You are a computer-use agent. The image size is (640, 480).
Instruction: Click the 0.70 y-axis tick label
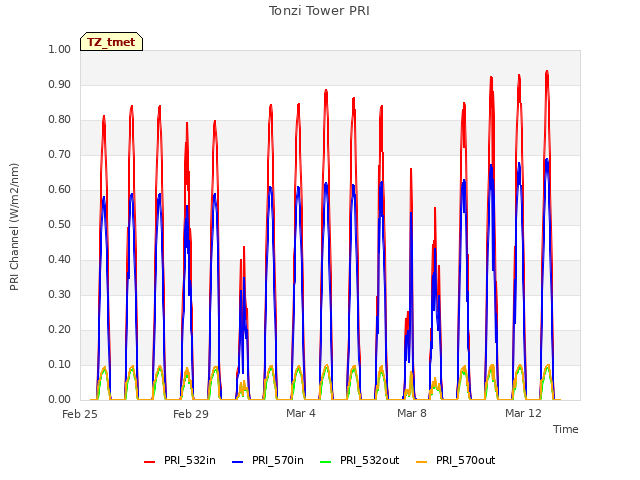[60, 155]
